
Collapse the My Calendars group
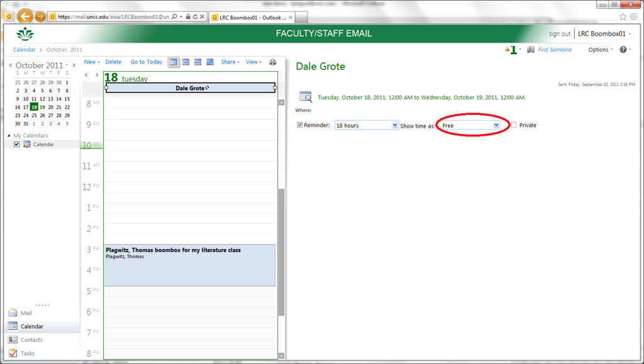[x=9, y=136]
